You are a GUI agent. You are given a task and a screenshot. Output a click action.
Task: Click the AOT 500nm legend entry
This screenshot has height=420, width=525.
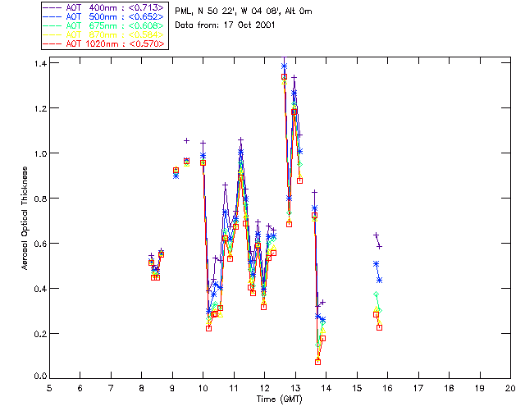104,16
